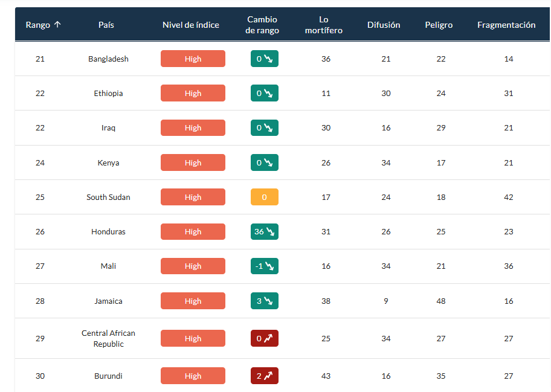Sort by Nivel de índice header
This screenshot has height=392, width=551.
point(191,25)
